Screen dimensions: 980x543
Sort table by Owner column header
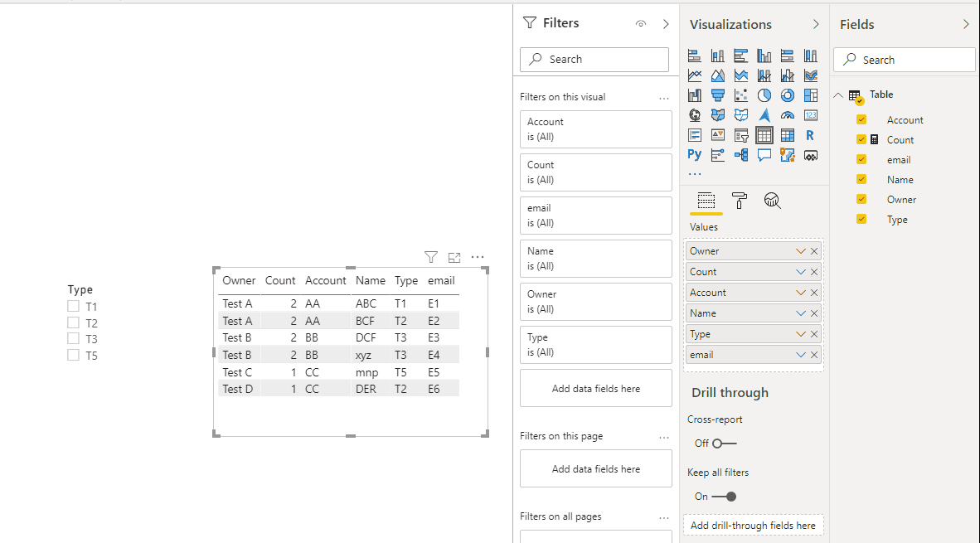pyautogui.click(x=239, y=280)
